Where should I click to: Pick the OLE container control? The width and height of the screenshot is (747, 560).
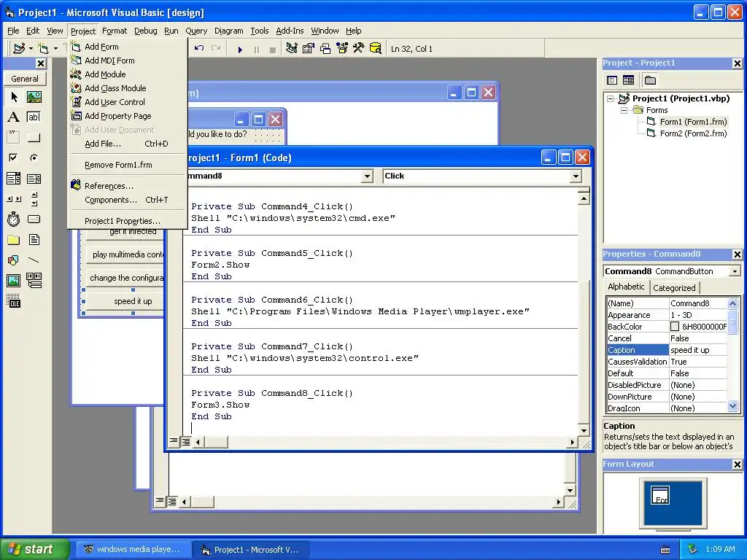click(x=14, y=301)
